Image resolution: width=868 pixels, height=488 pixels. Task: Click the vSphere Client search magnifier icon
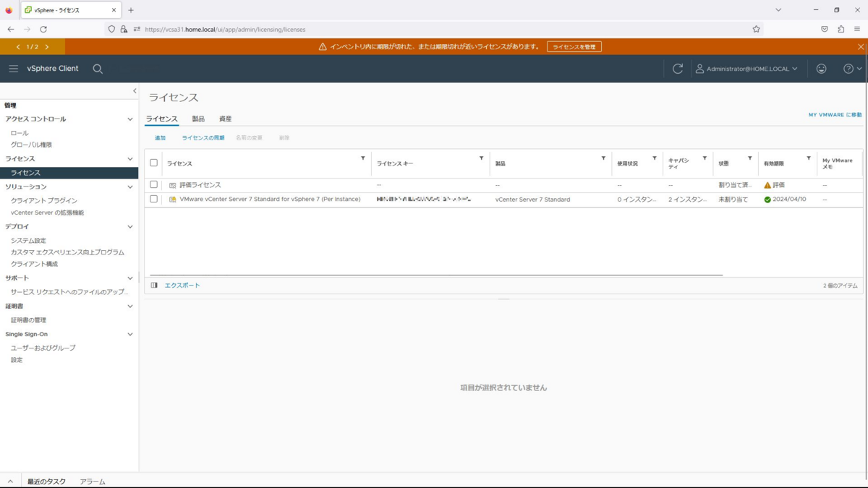(x=98, y=69)
